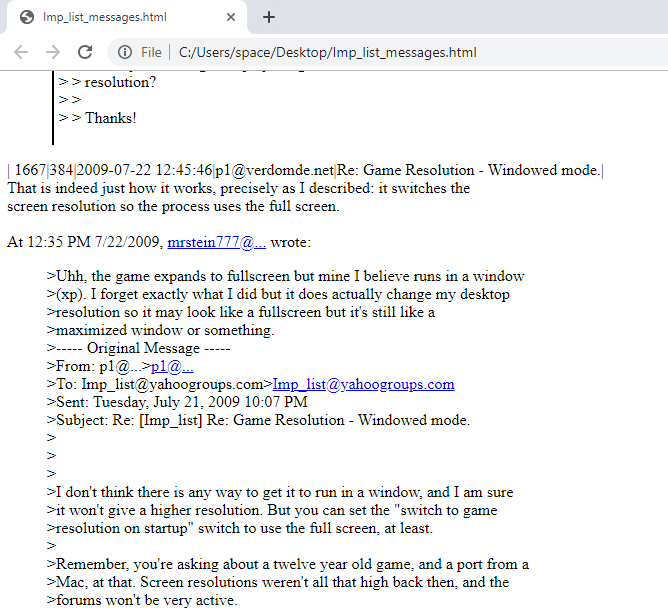
Task: Click 'At 12:35 PM 7/22/2009,' text
Action: coord(85,242)
